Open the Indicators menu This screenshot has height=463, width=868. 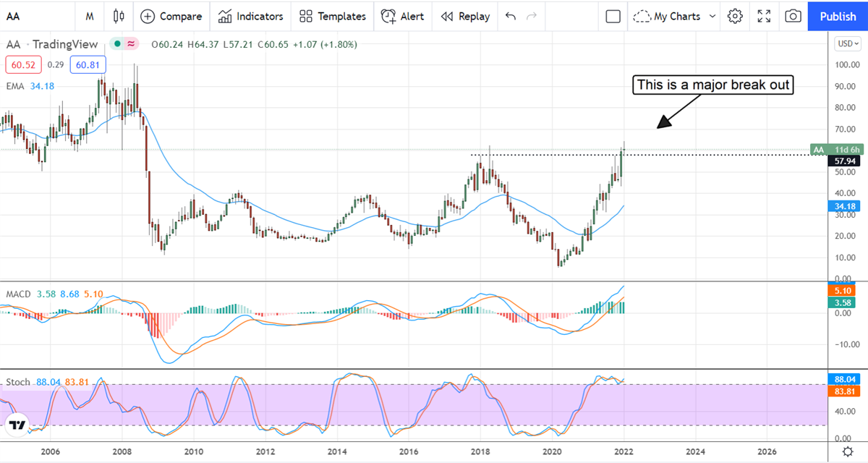pos(251,16)
